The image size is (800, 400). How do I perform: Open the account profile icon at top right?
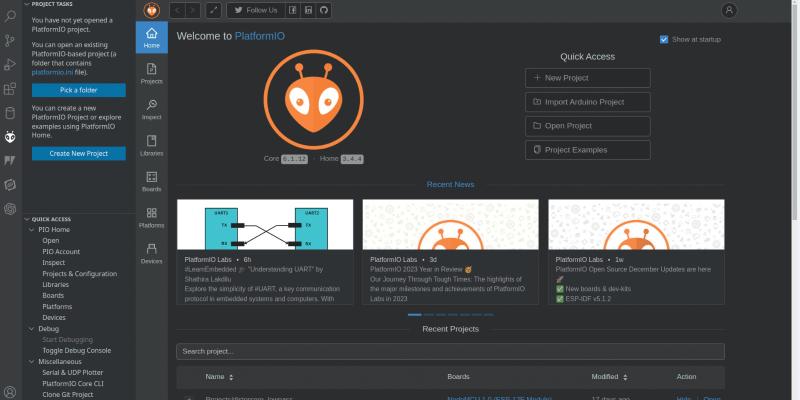[729, 10]
